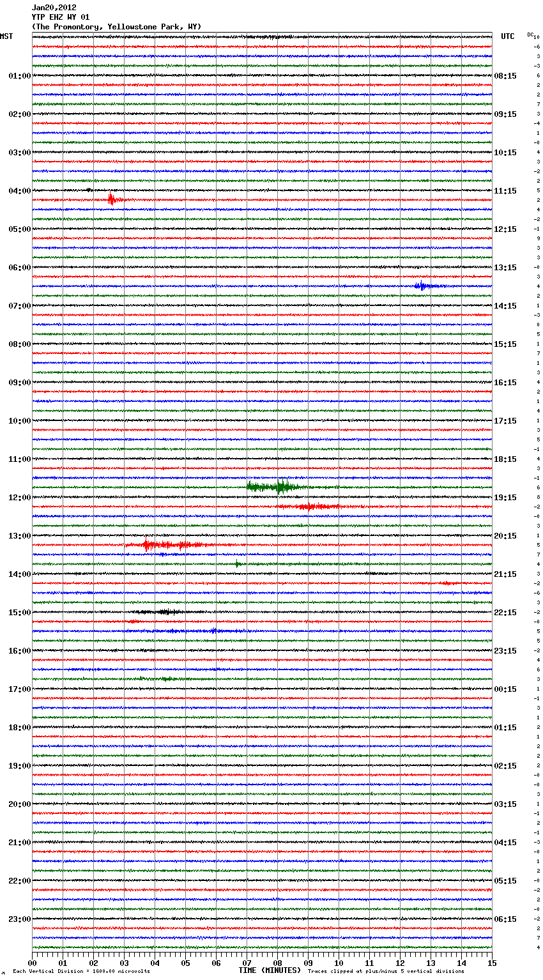Click minute tick label 09 on bottom axis
This screenshot has width=543, height=980.
click(308, 963)
